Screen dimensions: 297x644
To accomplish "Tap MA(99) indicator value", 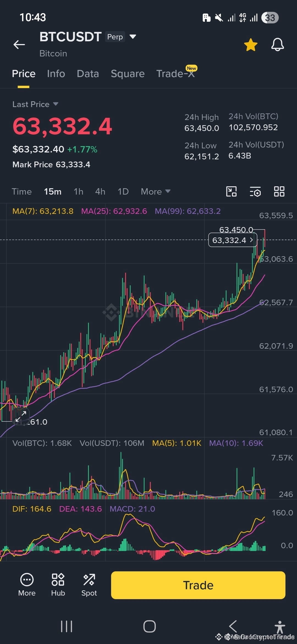I will pyautogui.click(x=188, y=211).
